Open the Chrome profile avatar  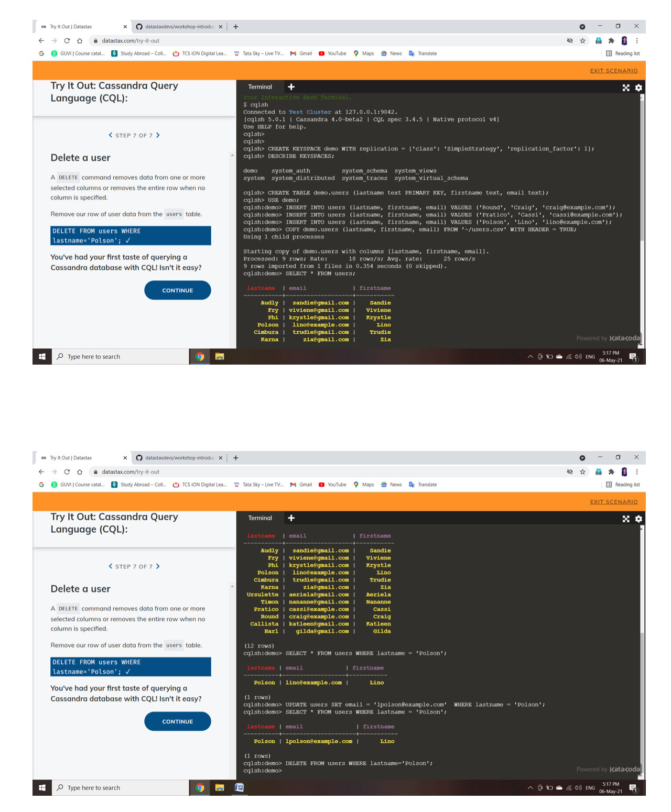coord(624,40)
